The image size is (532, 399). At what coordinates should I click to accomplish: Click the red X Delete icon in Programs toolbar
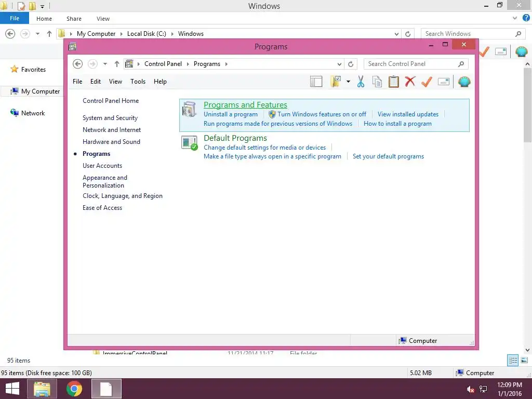pyautogui.click(x=410, y=82)
